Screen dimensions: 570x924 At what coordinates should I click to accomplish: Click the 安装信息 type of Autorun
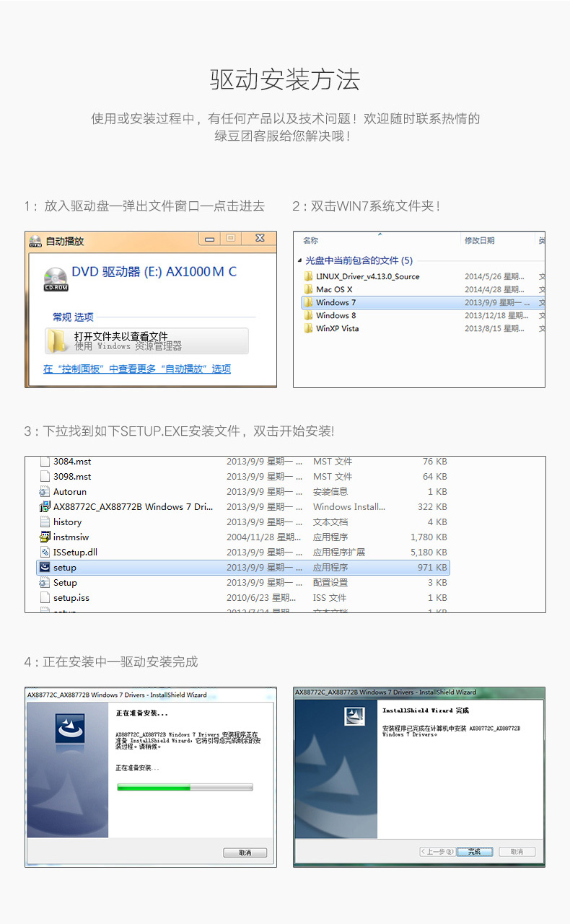pos(330,491)
